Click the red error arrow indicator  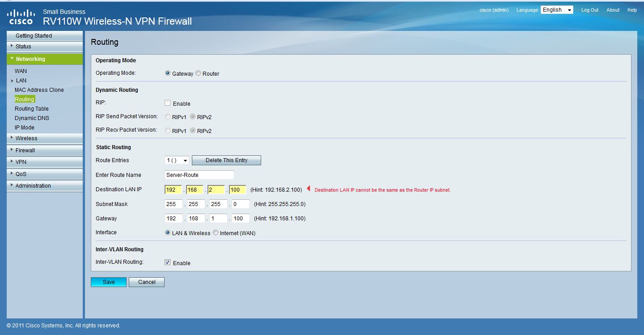click(308, 189)
